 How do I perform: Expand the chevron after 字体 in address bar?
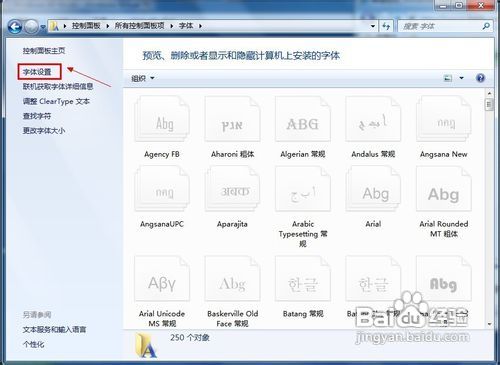200,26
